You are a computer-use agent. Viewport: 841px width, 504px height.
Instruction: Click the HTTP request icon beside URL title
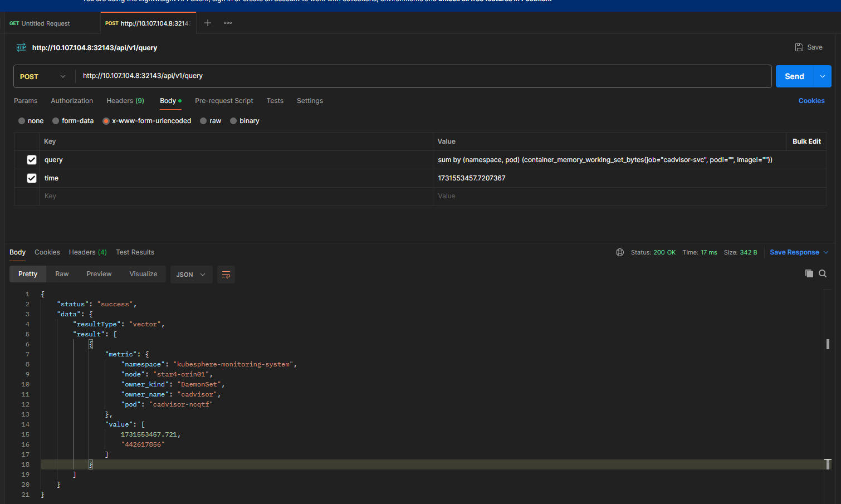tap(21, 47)
